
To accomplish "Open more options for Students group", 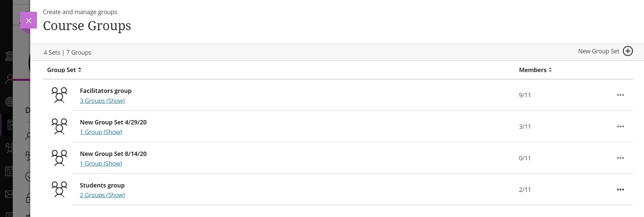I will coord(620,189).
